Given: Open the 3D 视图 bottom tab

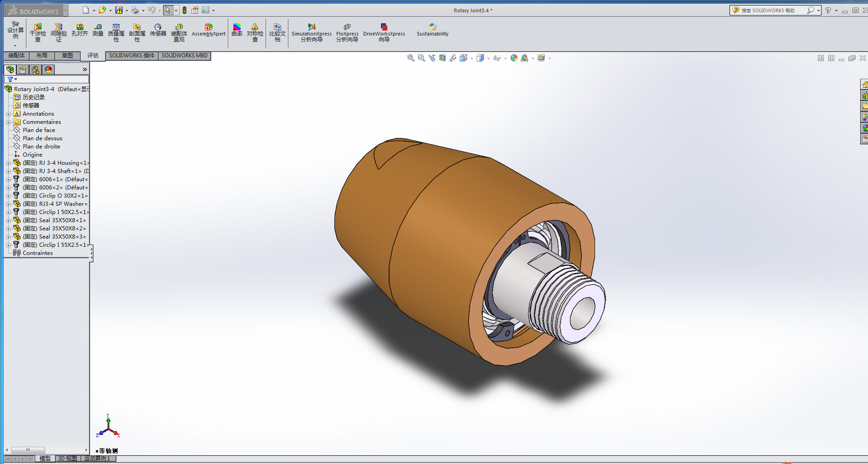Looking at the screenshot, I should [x=67, y=459].
